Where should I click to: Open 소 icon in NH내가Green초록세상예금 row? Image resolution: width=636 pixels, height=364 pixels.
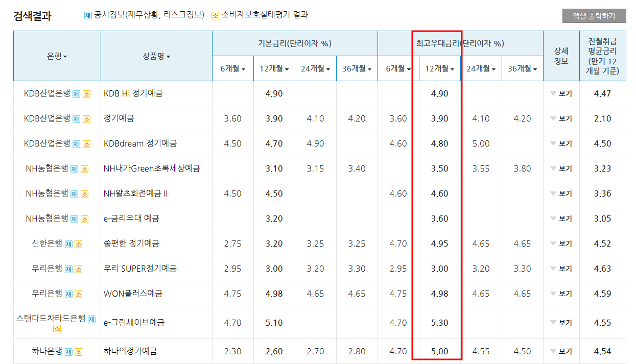[84, 169]
